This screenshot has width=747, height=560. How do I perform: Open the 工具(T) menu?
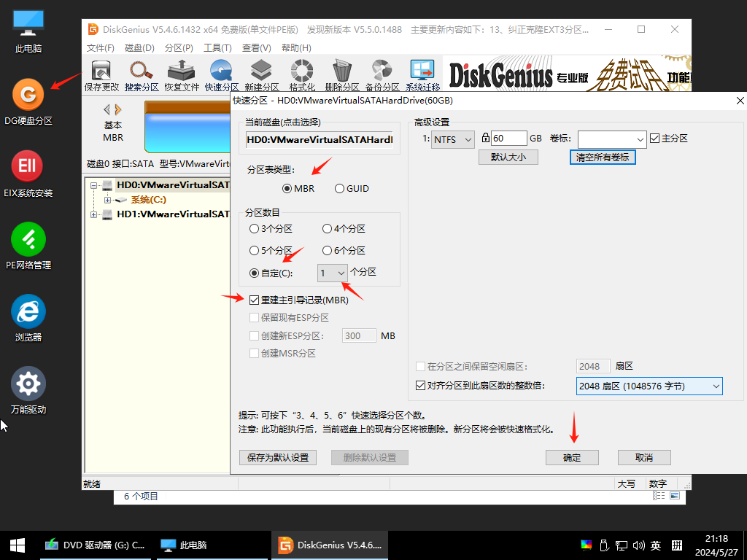[217, 48]
